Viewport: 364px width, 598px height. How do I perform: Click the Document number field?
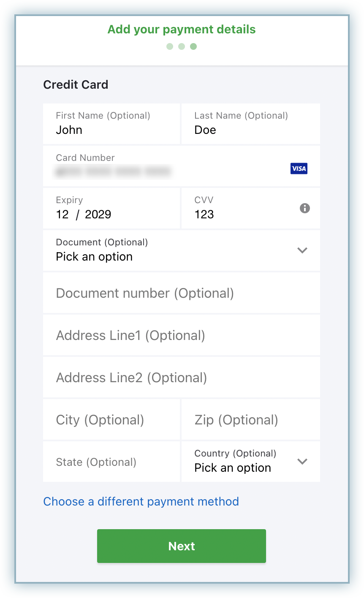click(182, 293)
